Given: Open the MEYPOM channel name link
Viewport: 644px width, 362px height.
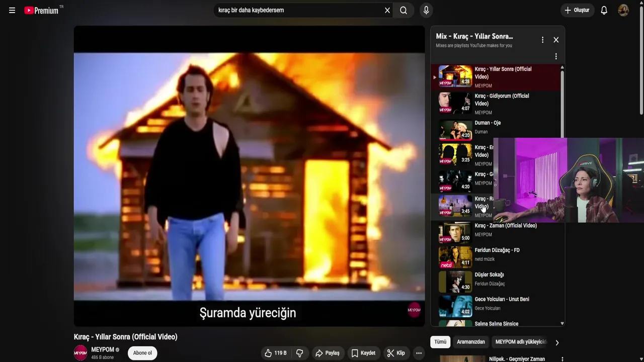Looking at the screenshot, I should [103, 349].
